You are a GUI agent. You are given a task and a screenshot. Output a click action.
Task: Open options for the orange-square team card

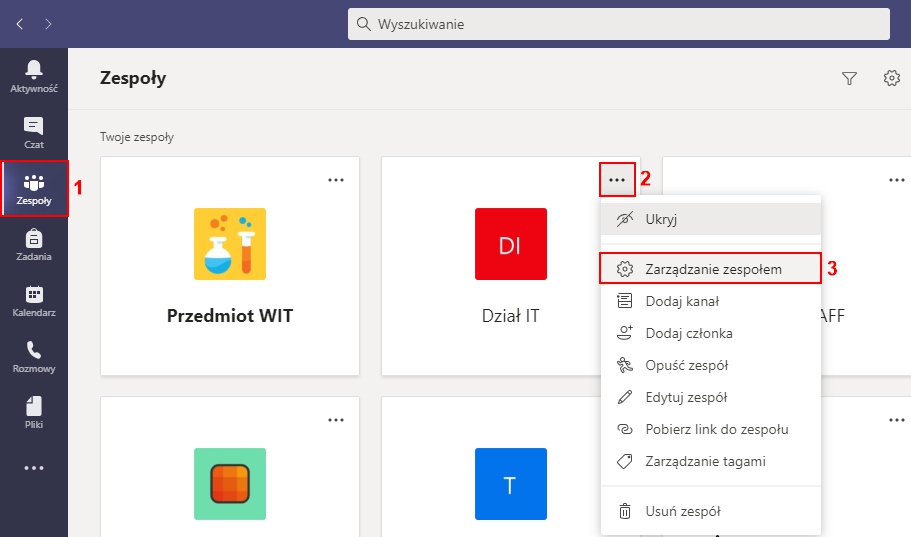pyautogui.click(x=336, y=420)
